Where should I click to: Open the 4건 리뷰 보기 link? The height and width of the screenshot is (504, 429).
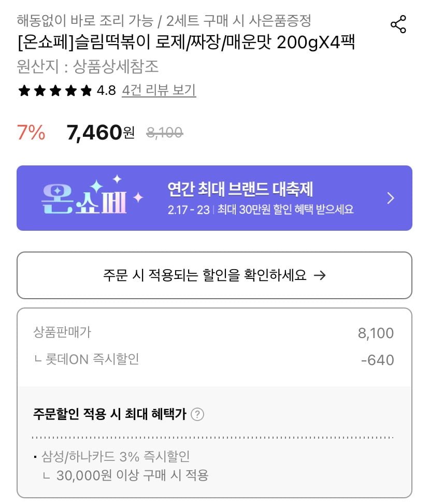pyautogui.click(x=159, y=91)
